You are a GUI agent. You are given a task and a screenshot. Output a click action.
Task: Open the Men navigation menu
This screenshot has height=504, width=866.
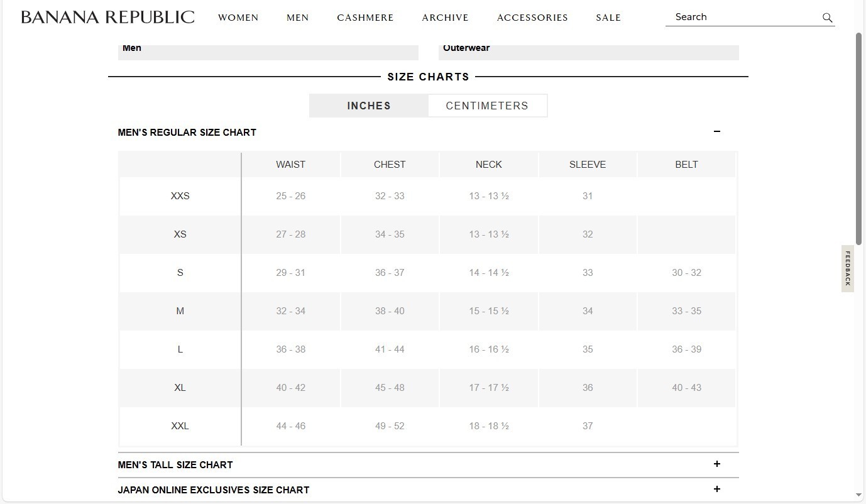(x=297, y=18)
